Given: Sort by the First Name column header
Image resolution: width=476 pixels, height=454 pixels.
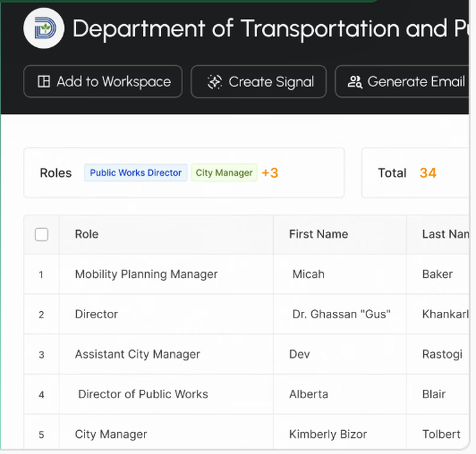Looking at the screenshot, I should [x=318, y=234].
